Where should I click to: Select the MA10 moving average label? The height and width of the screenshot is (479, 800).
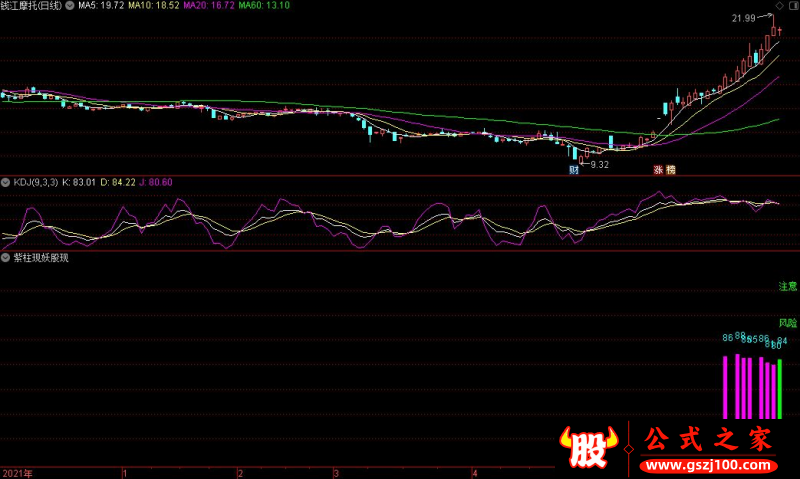click(x=154, y=6)
